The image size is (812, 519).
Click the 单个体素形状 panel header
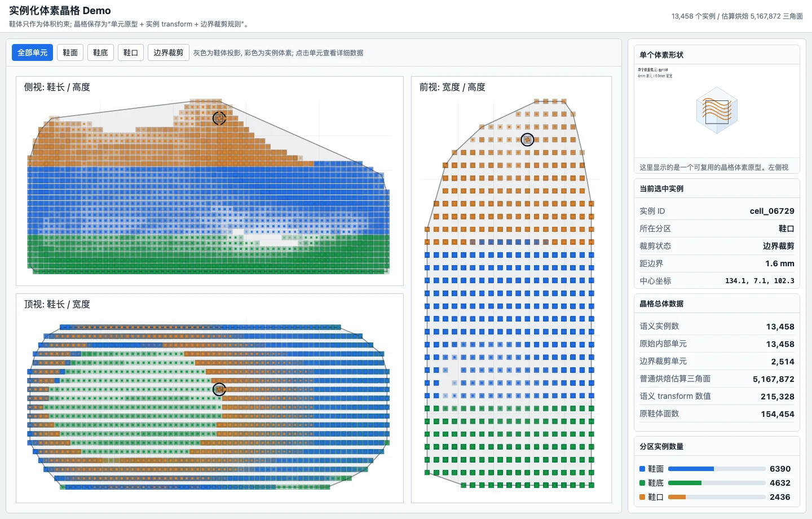(661, 55)
